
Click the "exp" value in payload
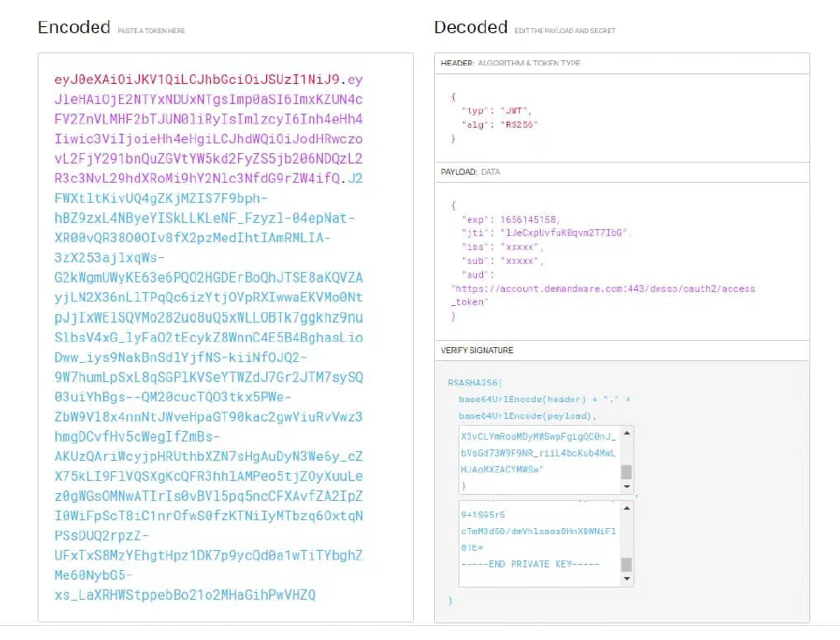click(528, 219)
